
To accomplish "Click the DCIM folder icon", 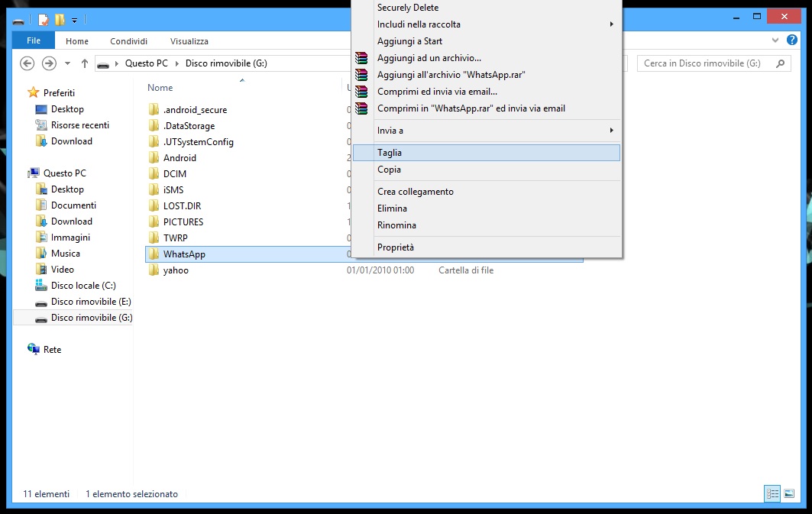I will 154,174.
